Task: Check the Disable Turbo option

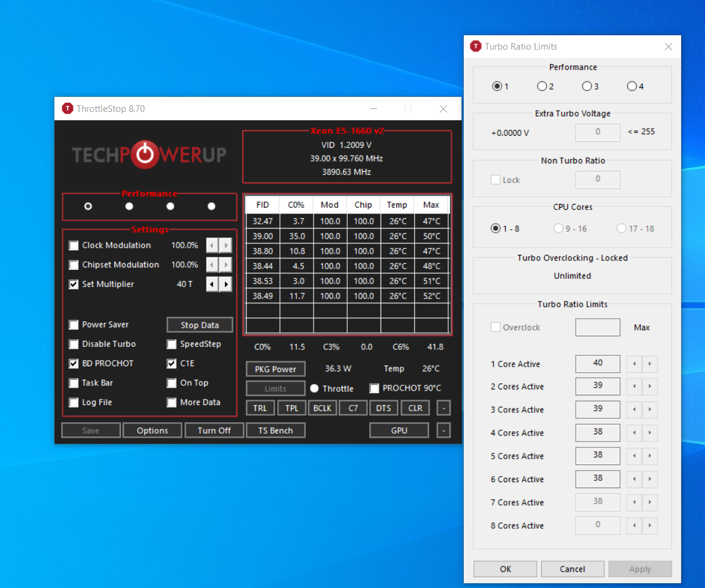Action: 74,345
